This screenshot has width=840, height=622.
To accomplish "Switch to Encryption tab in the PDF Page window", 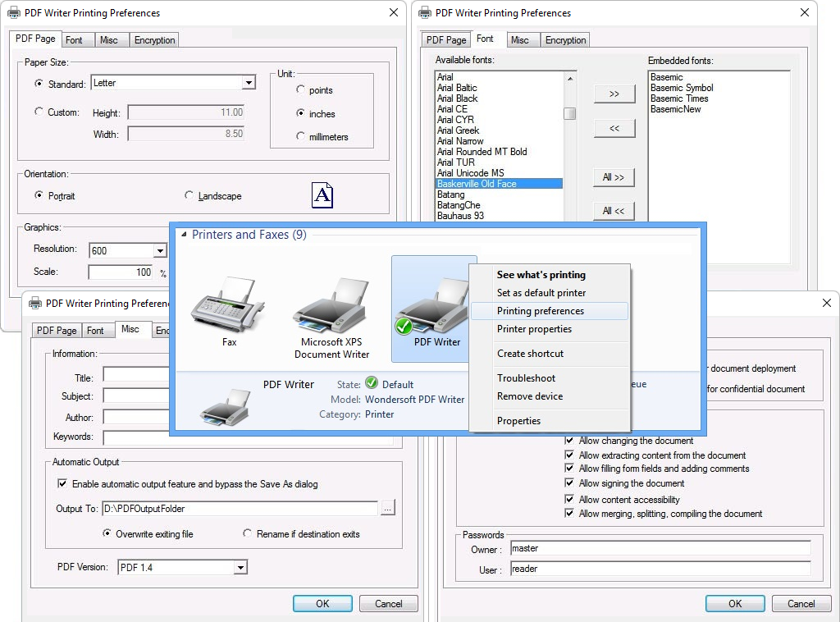I will pyautogui.click(x=154, y=40).
